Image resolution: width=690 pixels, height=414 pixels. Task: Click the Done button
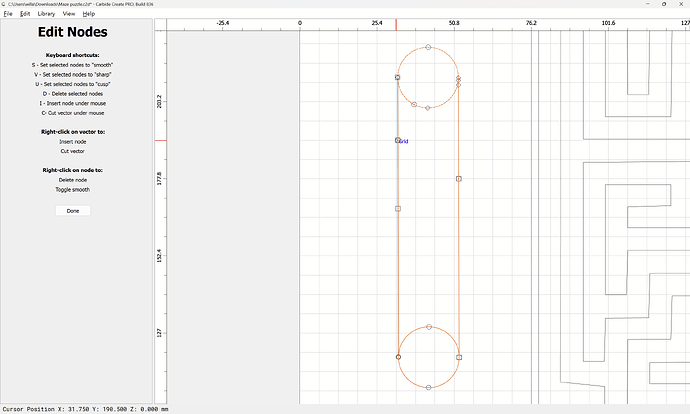73,211
